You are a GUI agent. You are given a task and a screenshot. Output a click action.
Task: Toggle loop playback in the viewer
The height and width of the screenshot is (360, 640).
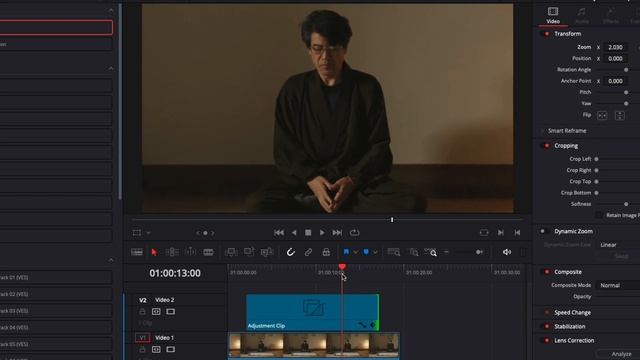tap(355, 233)
